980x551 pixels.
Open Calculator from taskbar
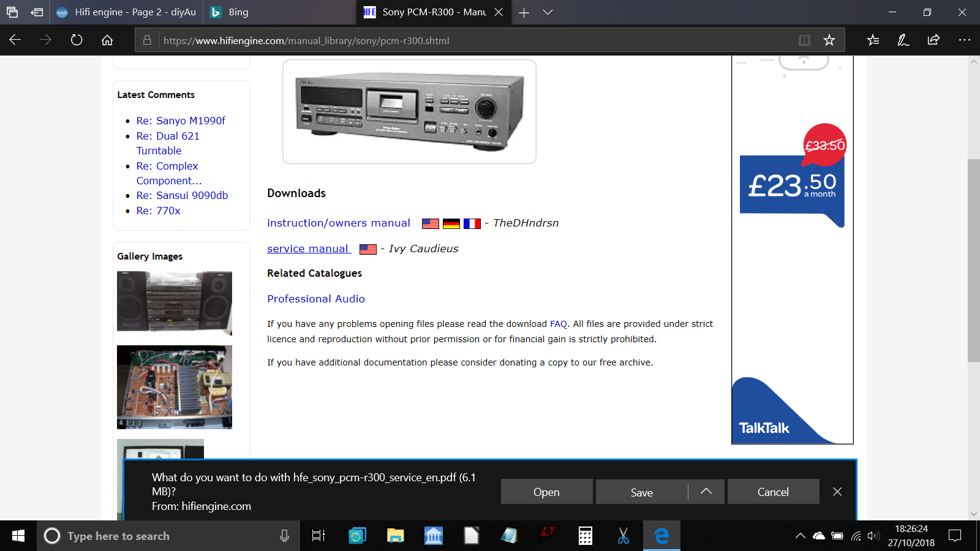coord(586,536)
